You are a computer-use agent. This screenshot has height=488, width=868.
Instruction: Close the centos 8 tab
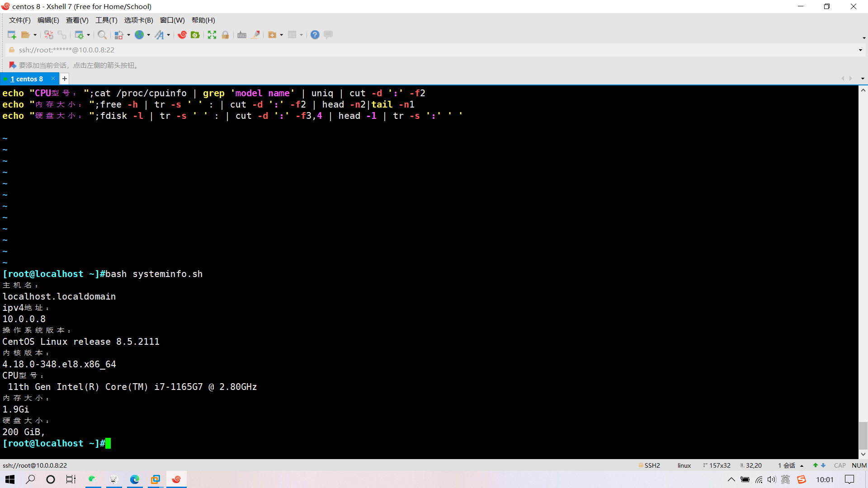tap(53, 79)
